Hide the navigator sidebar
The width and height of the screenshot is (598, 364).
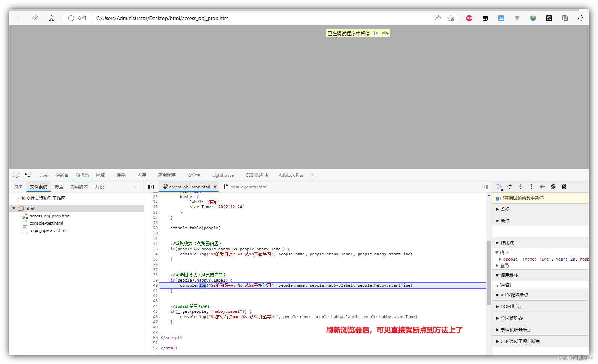pos(151,187)
